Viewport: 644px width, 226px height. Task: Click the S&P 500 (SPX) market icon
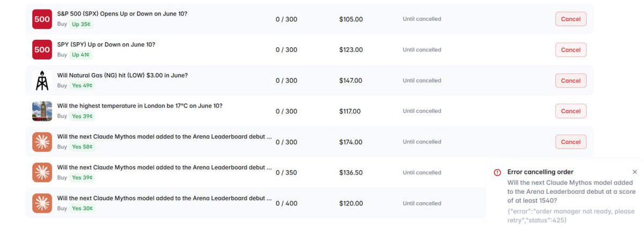point(42,19)
